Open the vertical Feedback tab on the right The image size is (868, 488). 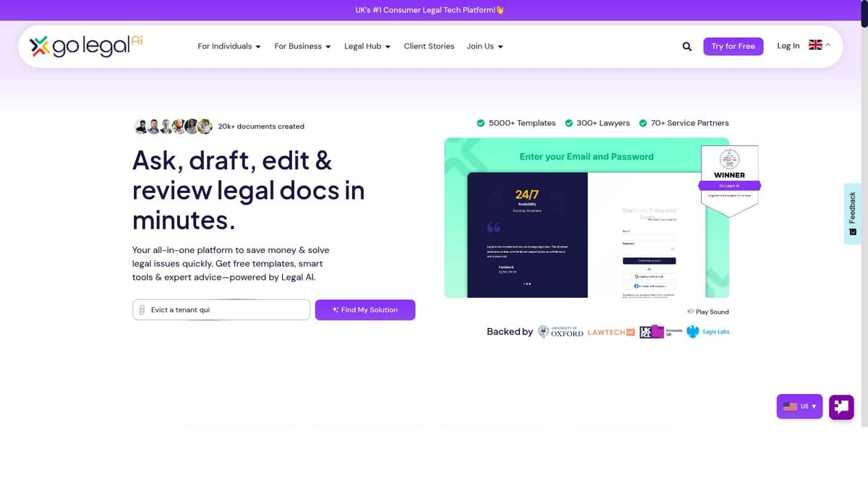[852, 214]
